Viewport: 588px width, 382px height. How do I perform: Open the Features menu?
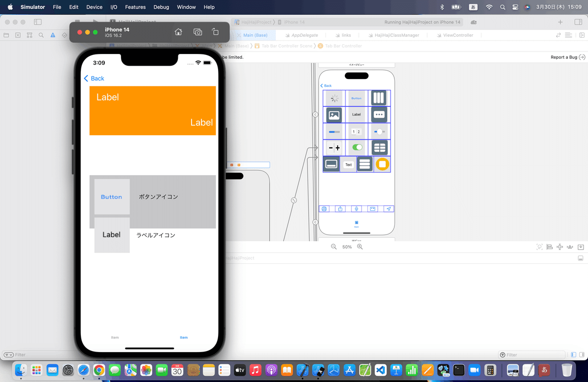pyautogui.click(x=135, y=7)
